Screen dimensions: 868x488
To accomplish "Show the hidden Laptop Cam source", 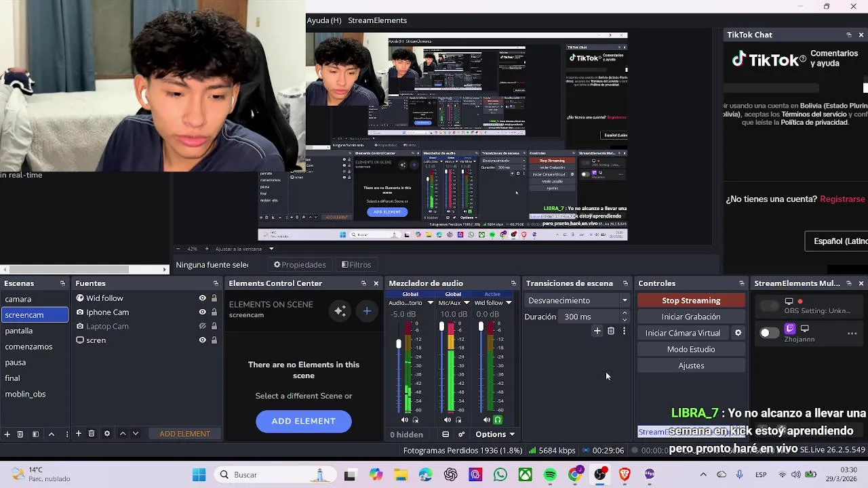I will pyautogui.click(x=202, y=326).
